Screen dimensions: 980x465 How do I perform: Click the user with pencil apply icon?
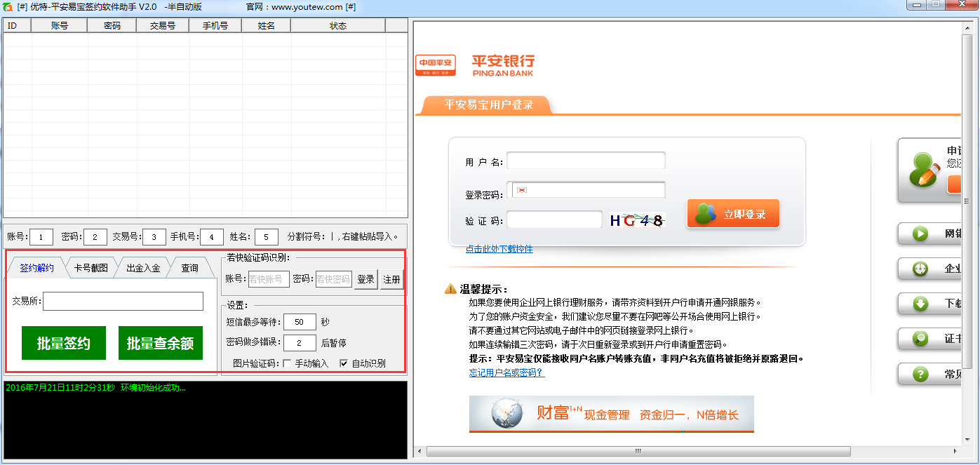point(925,170)
